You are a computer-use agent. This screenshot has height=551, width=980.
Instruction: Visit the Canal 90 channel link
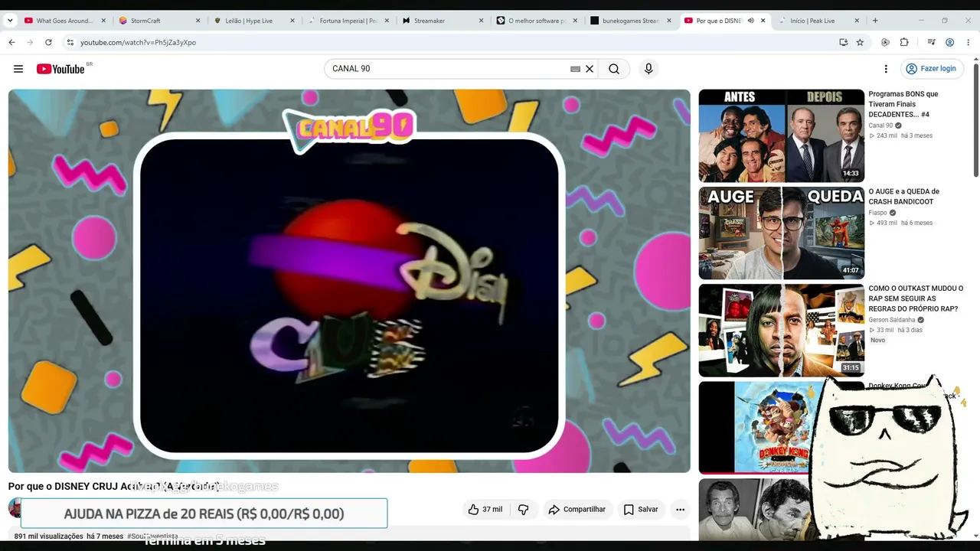tap(880, 126)
